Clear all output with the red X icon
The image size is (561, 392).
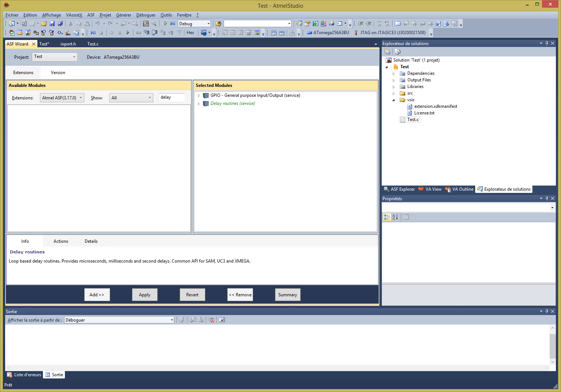pyautogui.click(x=211, y=320)
